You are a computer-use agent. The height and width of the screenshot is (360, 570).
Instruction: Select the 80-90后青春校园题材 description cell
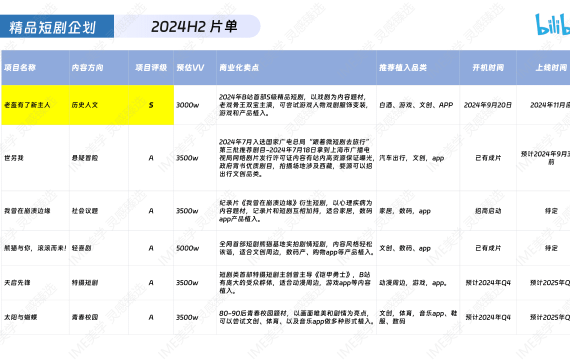coord(296,317)
